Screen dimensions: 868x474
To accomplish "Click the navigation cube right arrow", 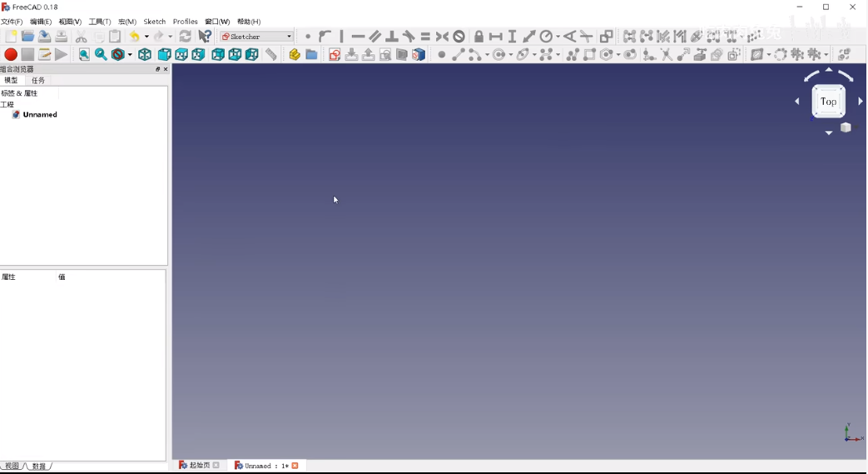I will [x=861, y=102].
